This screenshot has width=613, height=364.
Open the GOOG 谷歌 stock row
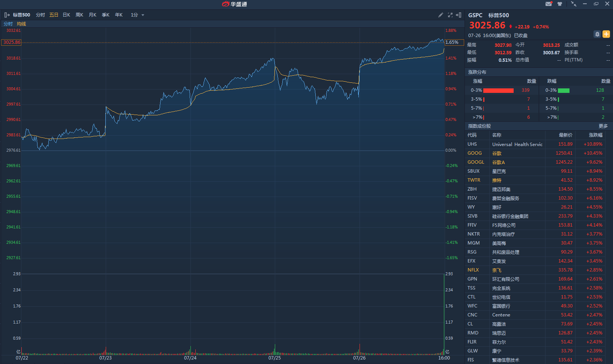[497, 153]
